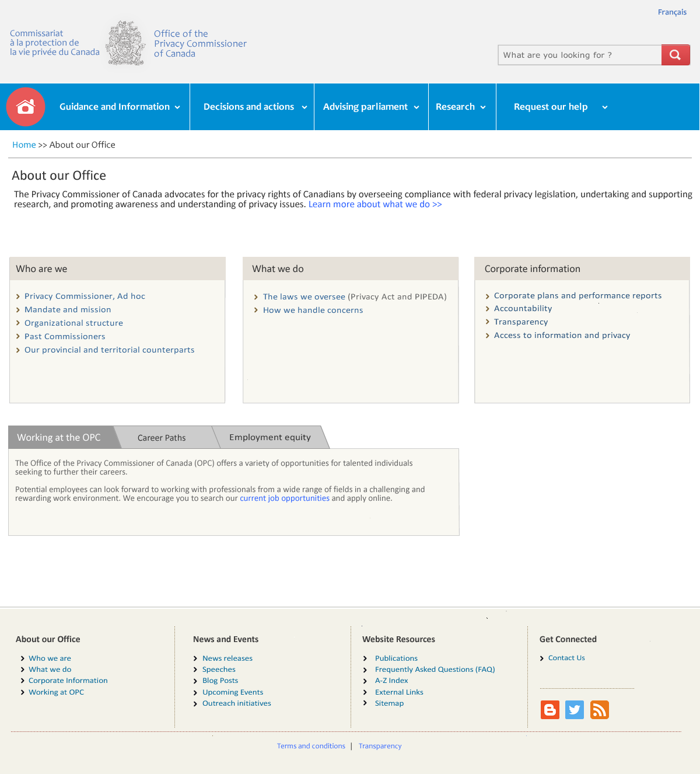Screen dimensions: 700x774
Task: Open Privacy Commissioner, Ad hoc link
Action: (85, 297)
